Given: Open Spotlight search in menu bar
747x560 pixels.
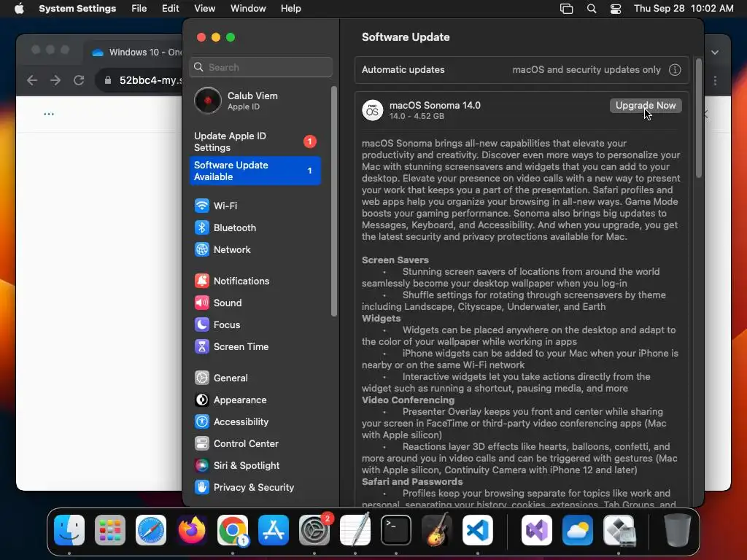Looking at the screenshot, I should coord(591,9).
